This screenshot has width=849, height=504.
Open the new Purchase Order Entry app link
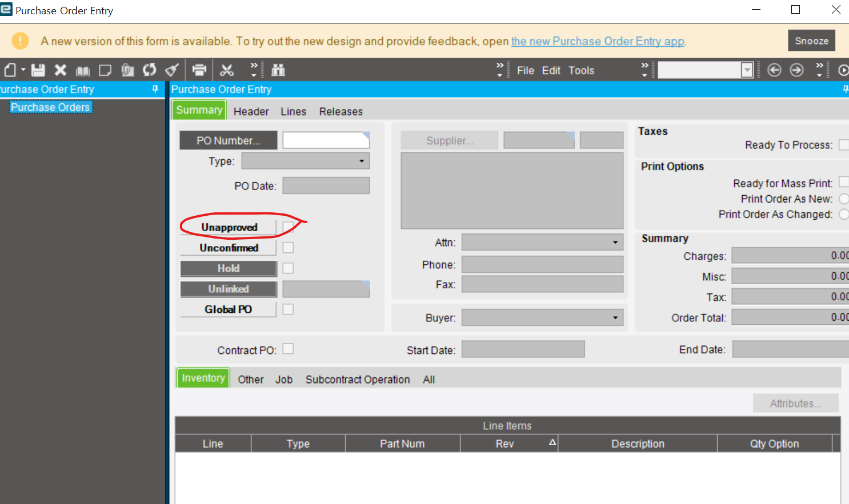pyautogui.click(x=598, y=41)
